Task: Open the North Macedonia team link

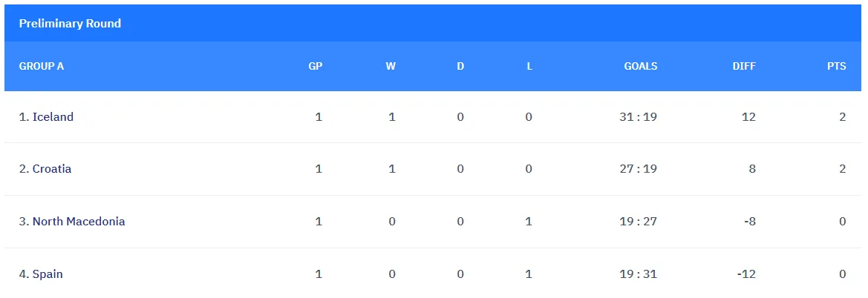Action: 79,222
